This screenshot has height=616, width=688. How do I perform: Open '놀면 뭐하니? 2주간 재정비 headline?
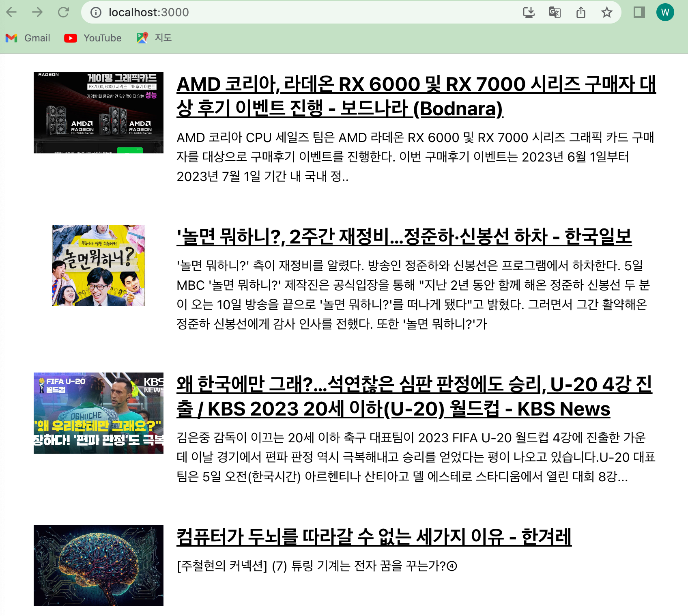[404, 237]
